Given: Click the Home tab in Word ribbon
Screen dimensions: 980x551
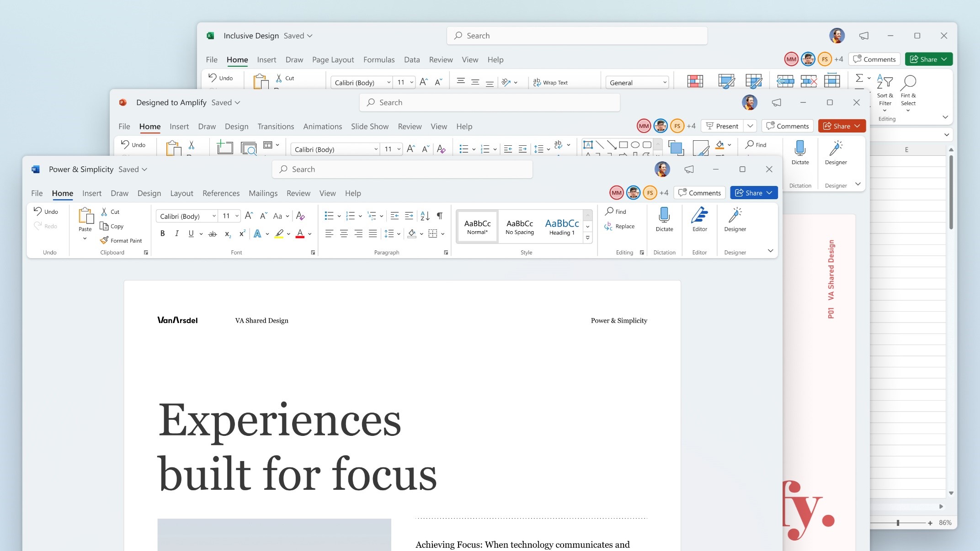Looking at the screenshot, I should coord(62,193).
